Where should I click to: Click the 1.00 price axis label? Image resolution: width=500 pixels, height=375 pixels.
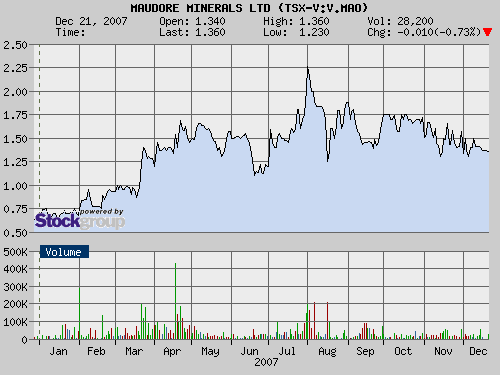tap(15, 186)
